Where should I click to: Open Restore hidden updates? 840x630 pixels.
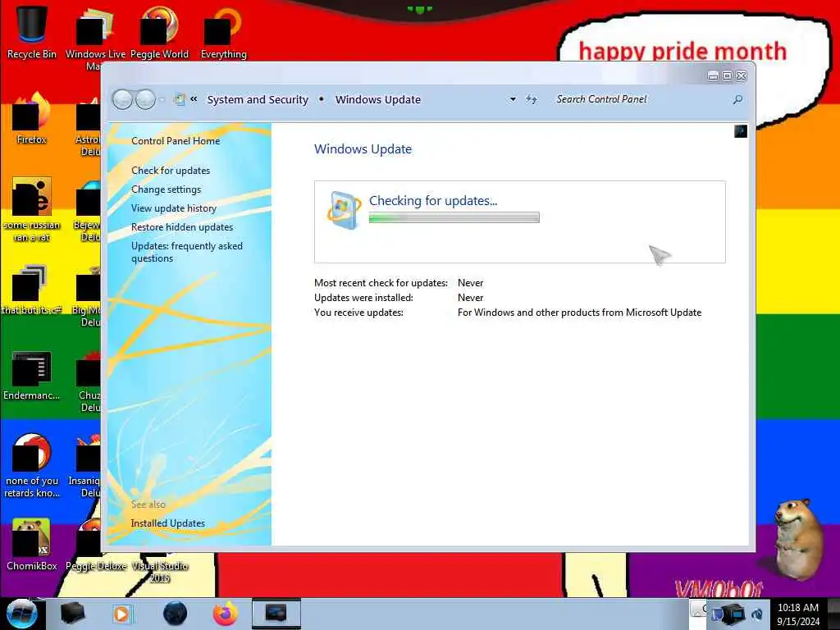[x=182, y=227]
